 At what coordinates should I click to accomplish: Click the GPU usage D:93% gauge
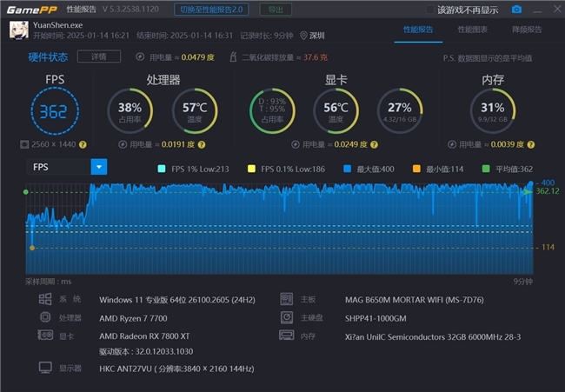[272, 111]
